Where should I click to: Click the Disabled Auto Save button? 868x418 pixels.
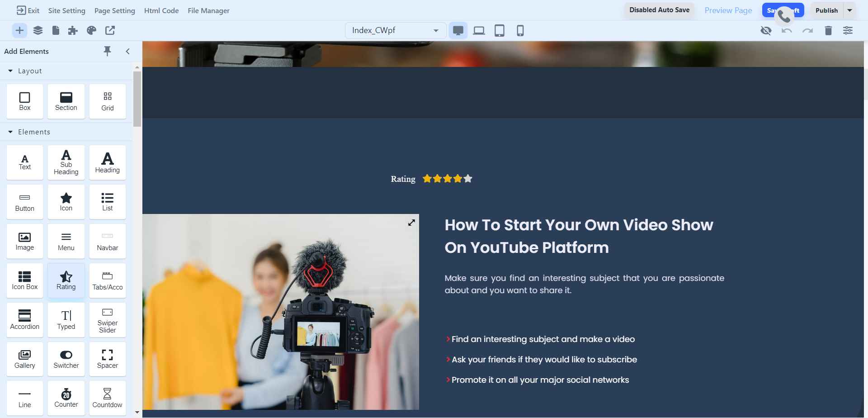[659, 10]
